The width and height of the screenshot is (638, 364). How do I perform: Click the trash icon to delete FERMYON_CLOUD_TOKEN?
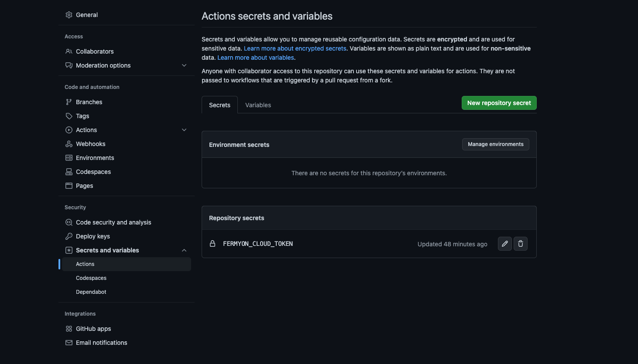click(520, 244)
